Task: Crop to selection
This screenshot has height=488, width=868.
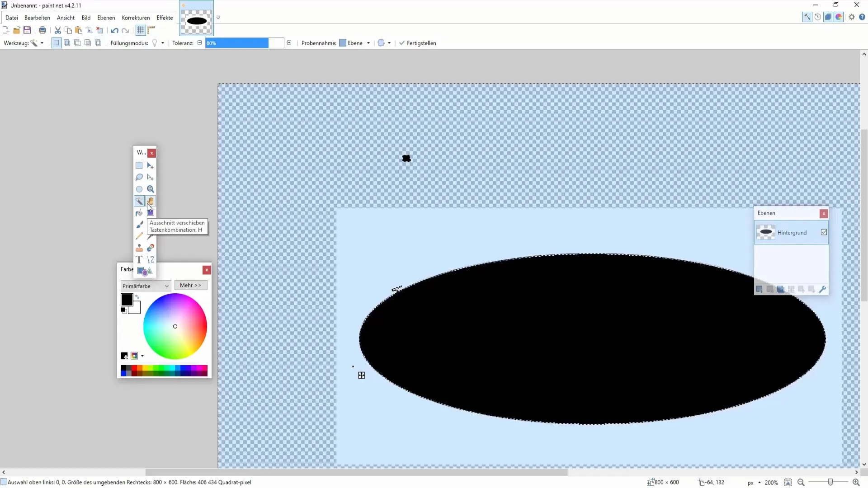Action: point(89,30)
